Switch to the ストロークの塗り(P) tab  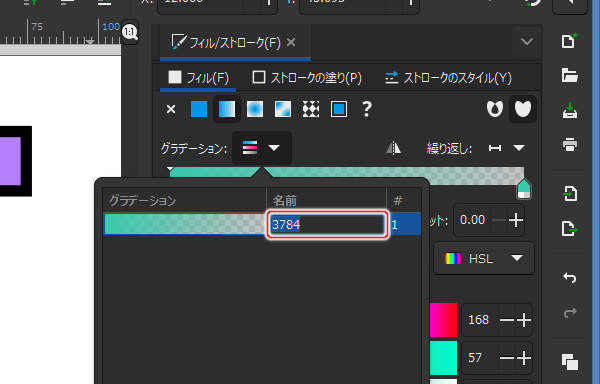point(307,78)
